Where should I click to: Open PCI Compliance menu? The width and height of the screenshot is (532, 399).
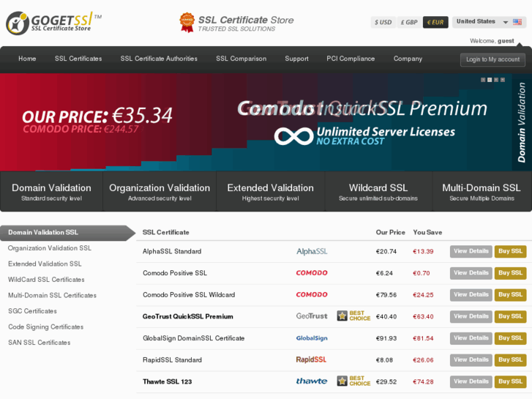click(351, 59)
